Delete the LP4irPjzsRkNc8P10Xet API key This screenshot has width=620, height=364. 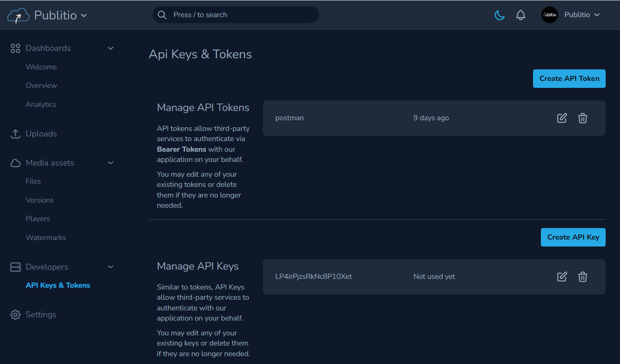click(x=583, y=277)
